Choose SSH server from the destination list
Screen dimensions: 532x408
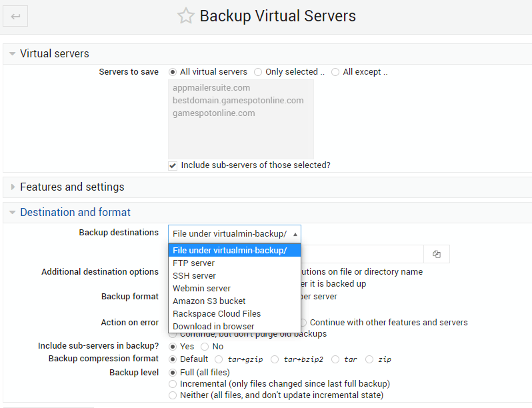194,276
